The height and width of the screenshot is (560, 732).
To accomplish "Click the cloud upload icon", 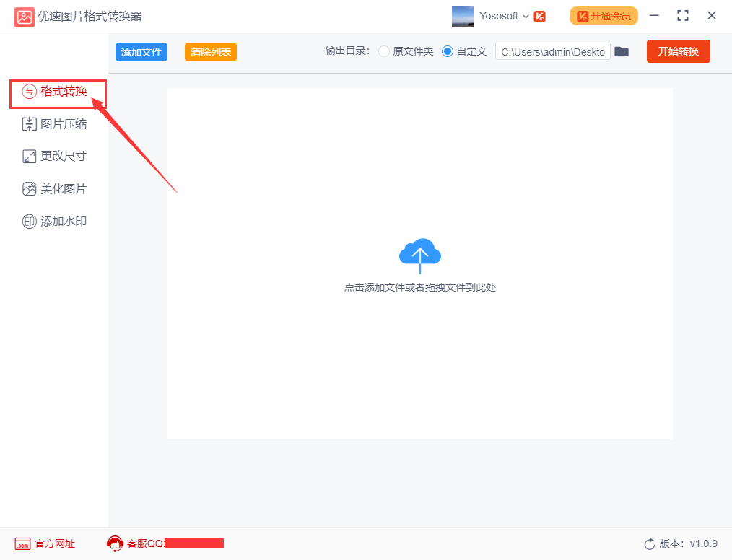I will click(x=419, y=255).
